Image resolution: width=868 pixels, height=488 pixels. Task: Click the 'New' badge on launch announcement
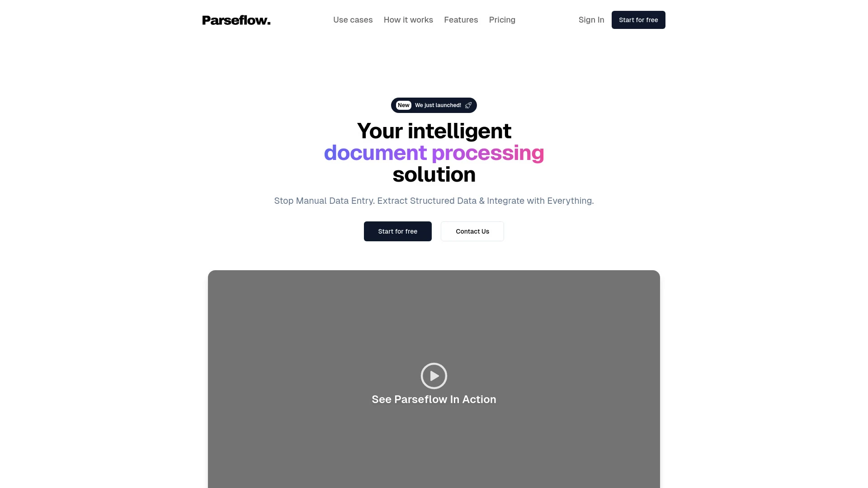point(404,105)
